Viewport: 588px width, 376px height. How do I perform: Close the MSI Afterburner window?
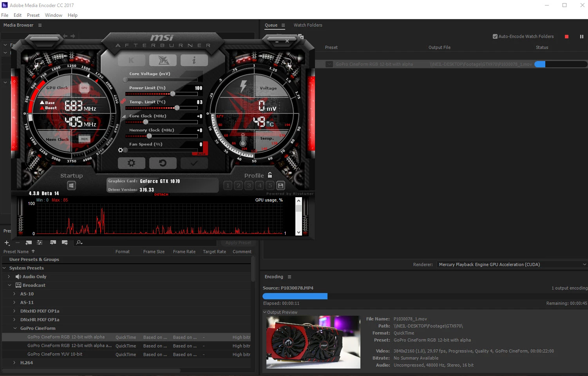(287, 41)
